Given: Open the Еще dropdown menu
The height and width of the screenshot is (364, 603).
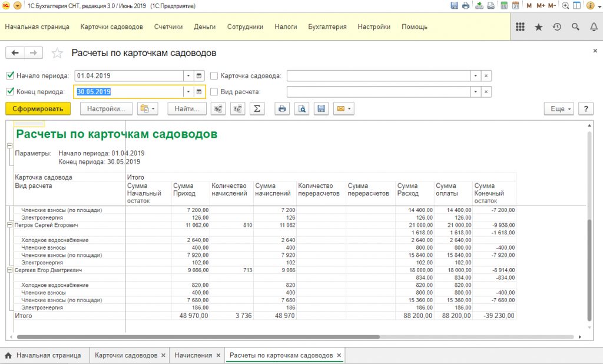Looking at the screenshot, I should (559, 109).
